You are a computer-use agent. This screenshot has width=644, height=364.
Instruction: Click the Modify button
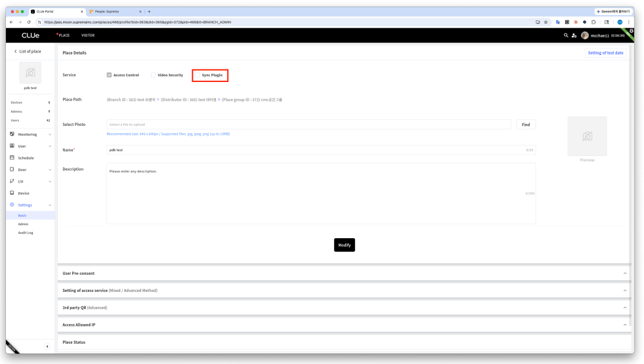pyautogui.click(x=344, y=245)
